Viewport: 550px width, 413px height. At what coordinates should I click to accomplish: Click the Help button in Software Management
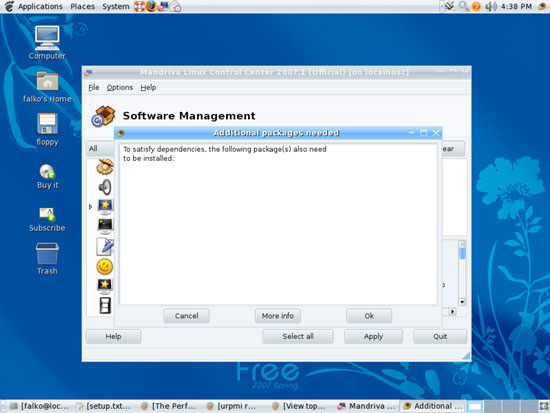point(113,336)
